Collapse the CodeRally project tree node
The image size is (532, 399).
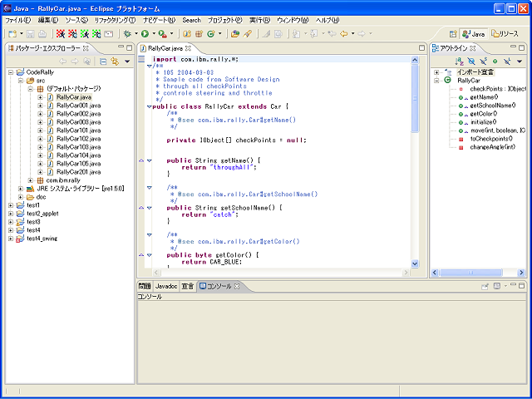click(x=11, y=72)
